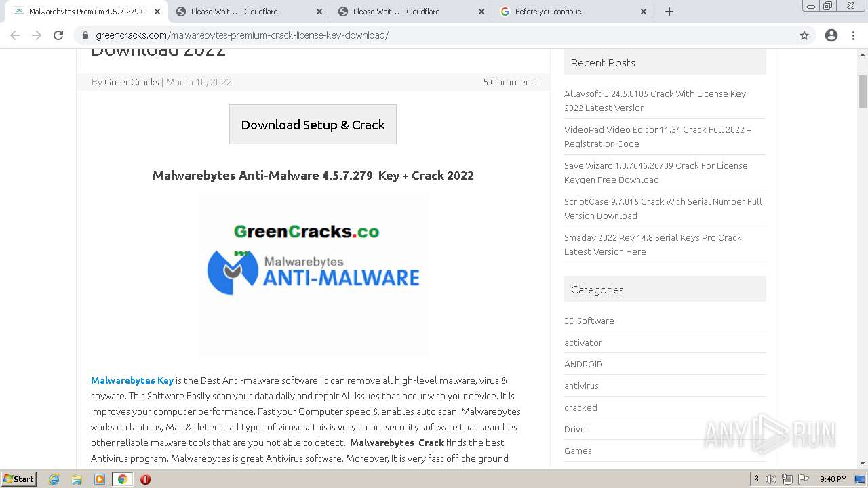Click the Download Setup & Crack button
Image resolution: width=868 pixels, height=488 pixels.
[x=313, y=124]
